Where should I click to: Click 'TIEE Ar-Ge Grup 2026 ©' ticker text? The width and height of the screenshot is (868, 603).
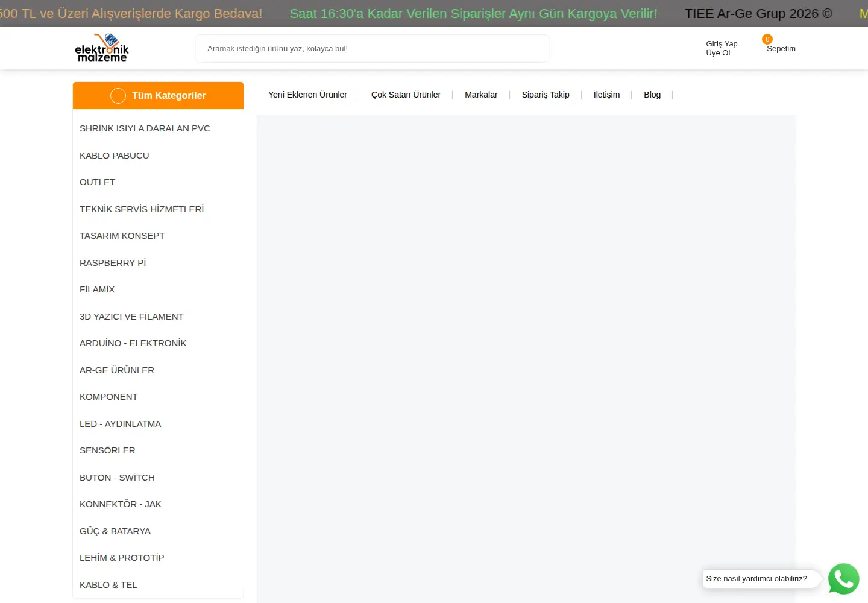point(758,14)
